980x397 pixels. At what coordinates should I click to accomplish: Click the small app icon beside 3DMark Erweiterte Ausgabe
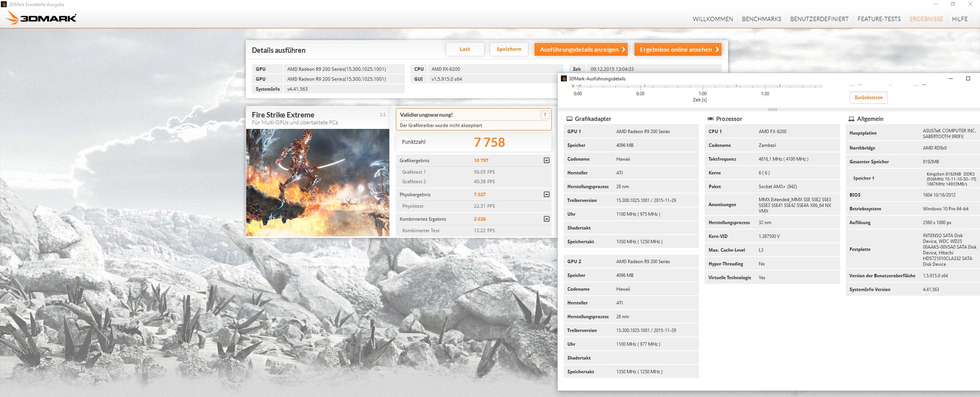click(x=4, y=4)
